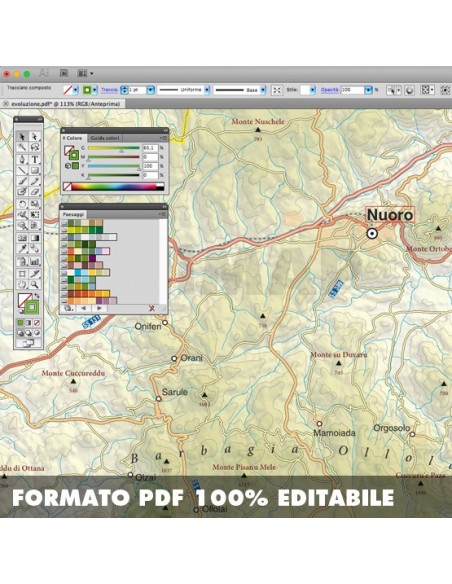Click the Cyan slider in Colore panel
The width and height of the screenshot is (452, 584).
[114, 148]
